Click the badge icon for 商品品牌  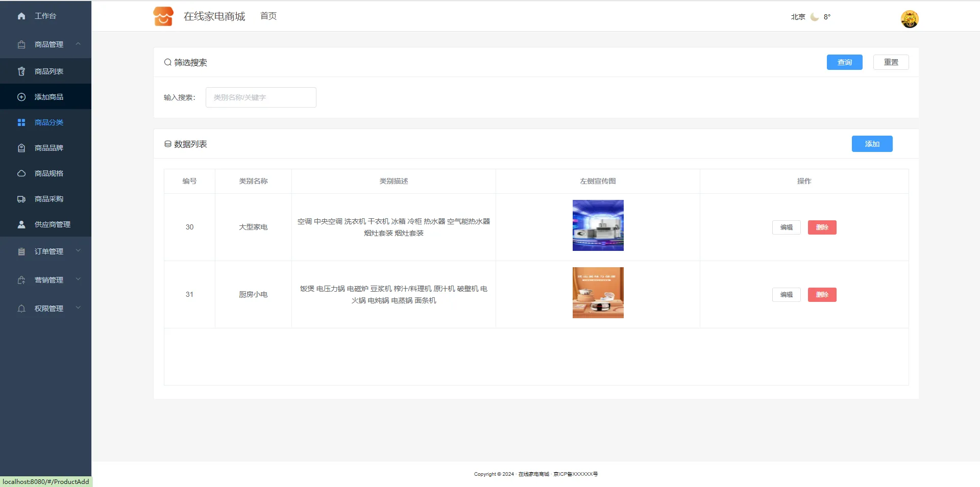[21, 148]
